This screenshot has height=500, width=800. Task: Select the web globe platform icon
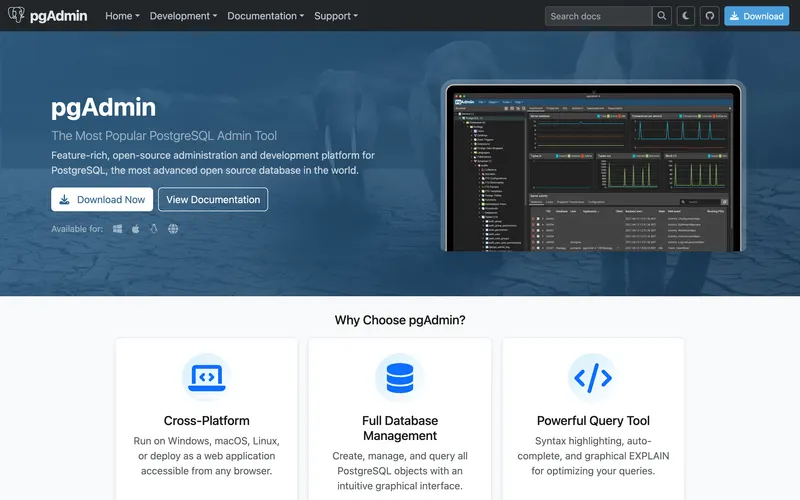coord(173,229)
